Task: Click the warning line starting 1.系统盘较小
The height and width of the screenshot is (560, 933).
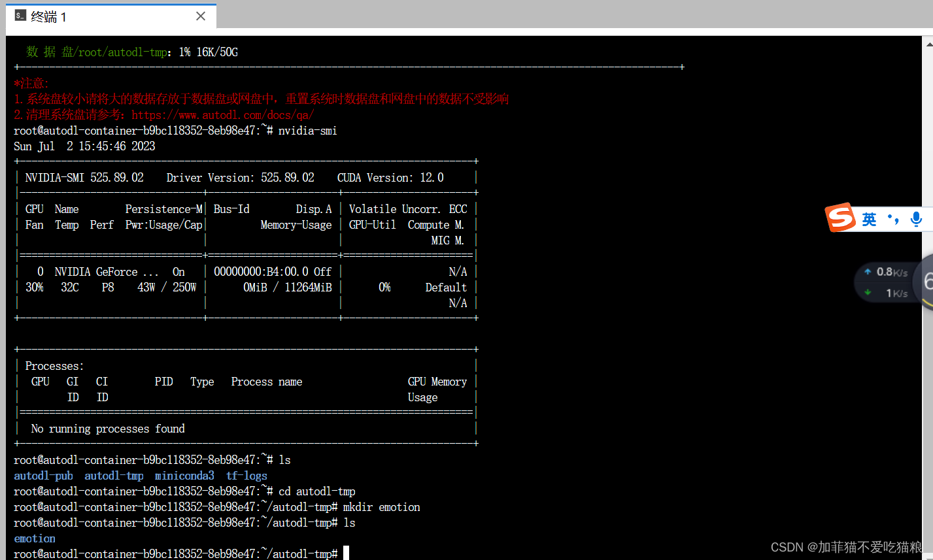Action: [262, 99]
